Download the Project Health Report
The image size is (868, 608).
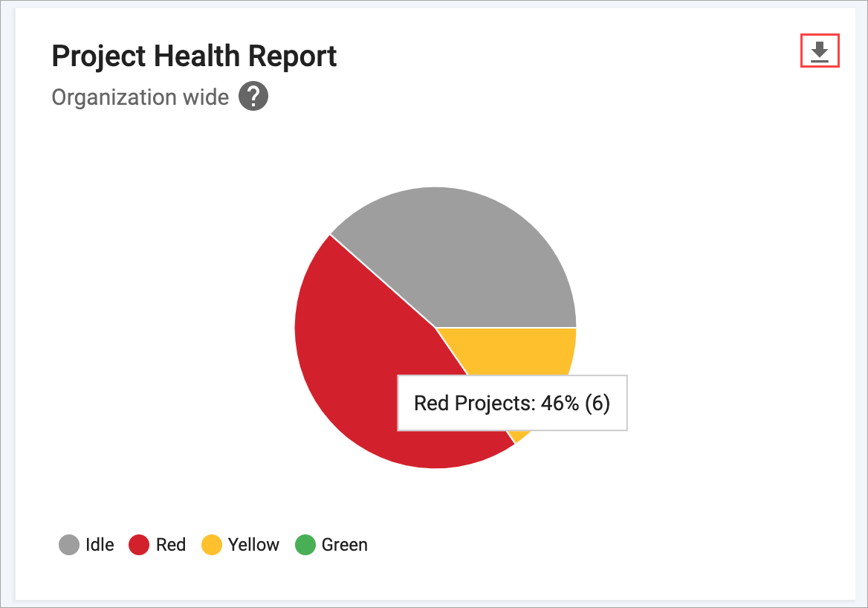819,51
